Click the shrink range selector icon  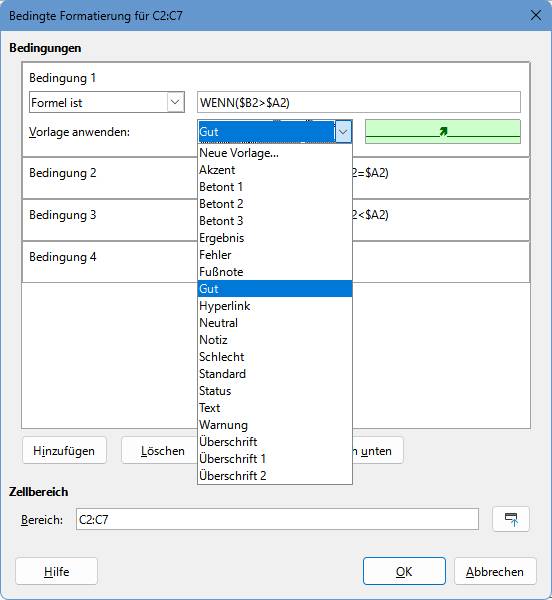click(x=511, y=519)
